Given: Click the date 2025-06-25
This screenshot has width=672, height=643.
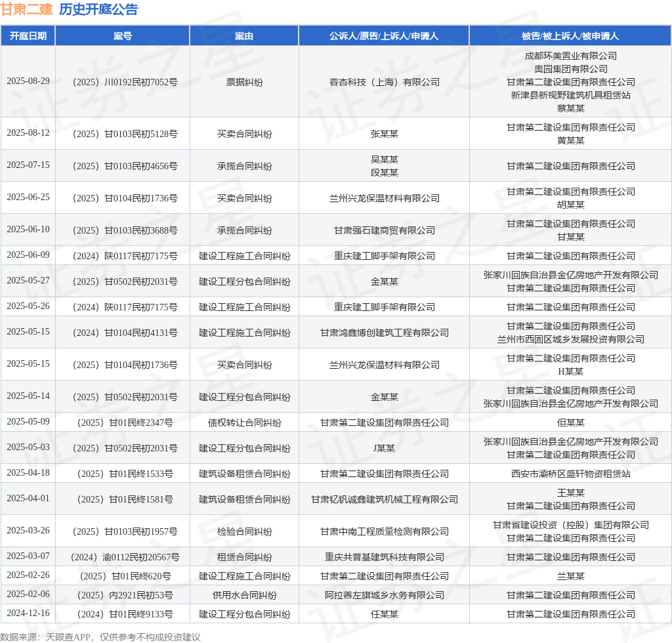Looking at the screenshot, I should tap(28, 197).
